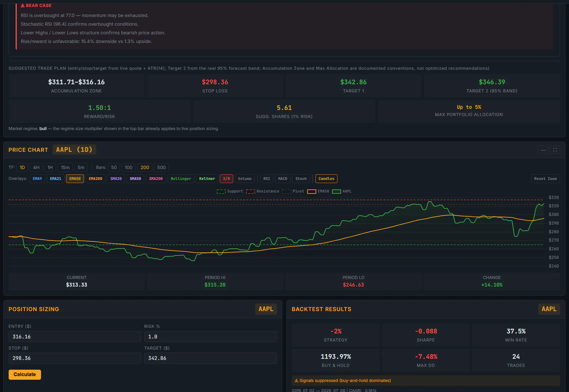Click the 24 trades value
This screenshot has height=392, width=569.
516,357
